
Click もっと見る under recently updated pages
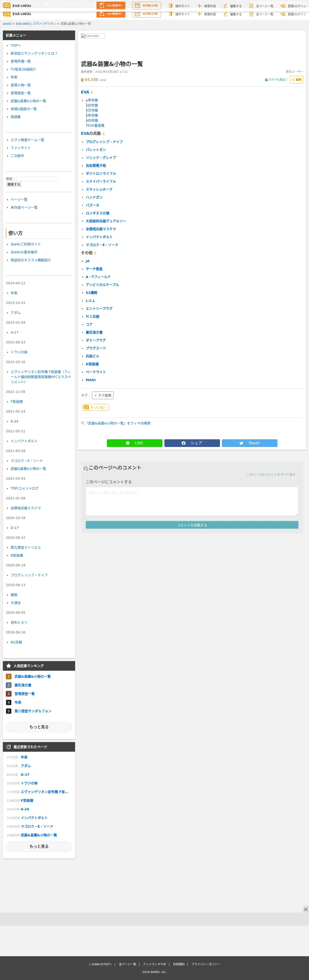tap(39, 846)
